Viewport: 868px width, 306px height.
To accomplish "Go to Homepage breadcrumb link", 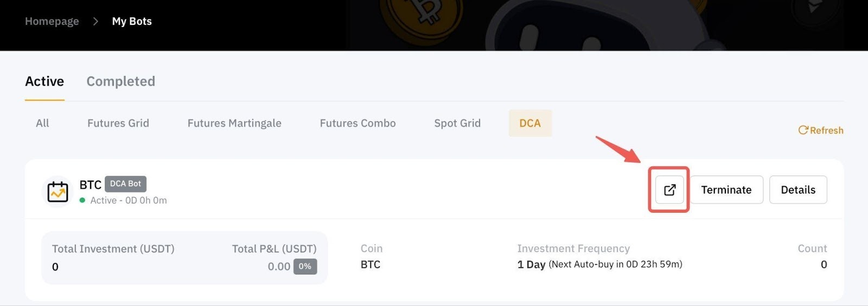I will point(52,21).
